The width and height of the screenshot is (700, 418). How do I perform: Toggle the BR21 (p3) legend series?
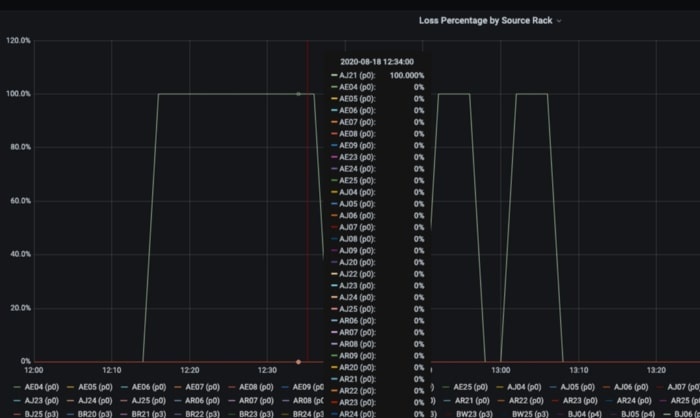point(150,413)
